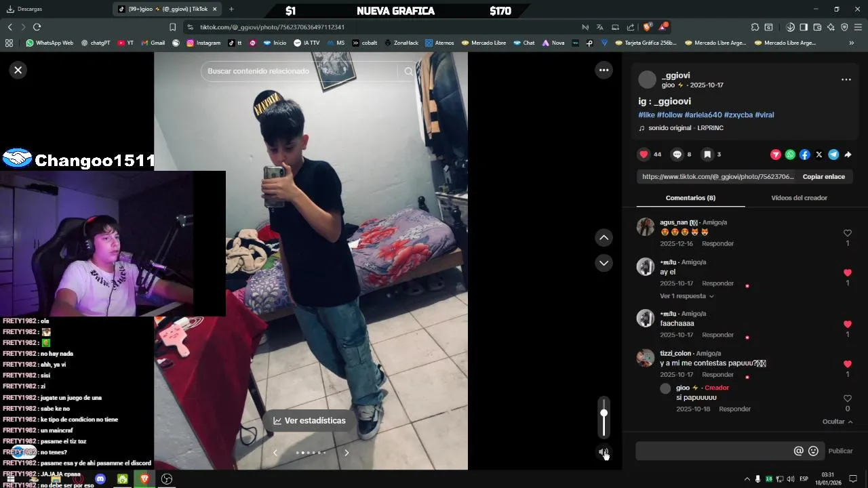The width and height of the screenshot is (868, 488).
Task: Adjust the vertical volume slider
Action: pyautogui.click(x=604, y=417)
